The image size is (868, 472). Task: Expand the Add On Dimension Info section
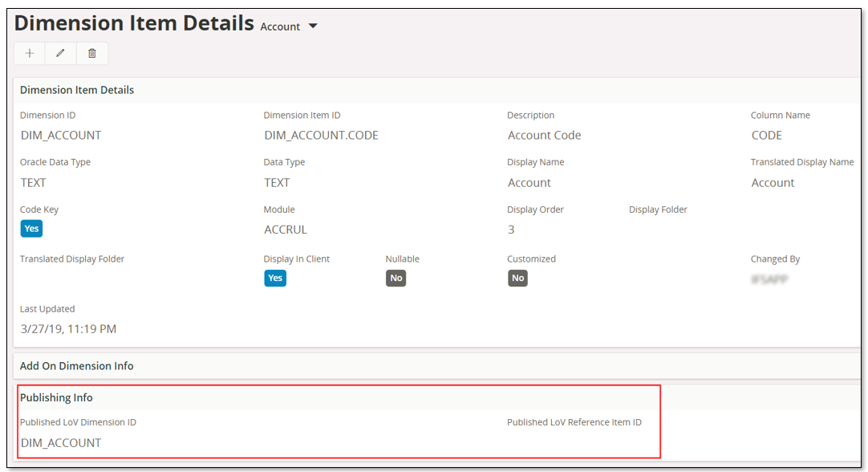pos(77,366)
